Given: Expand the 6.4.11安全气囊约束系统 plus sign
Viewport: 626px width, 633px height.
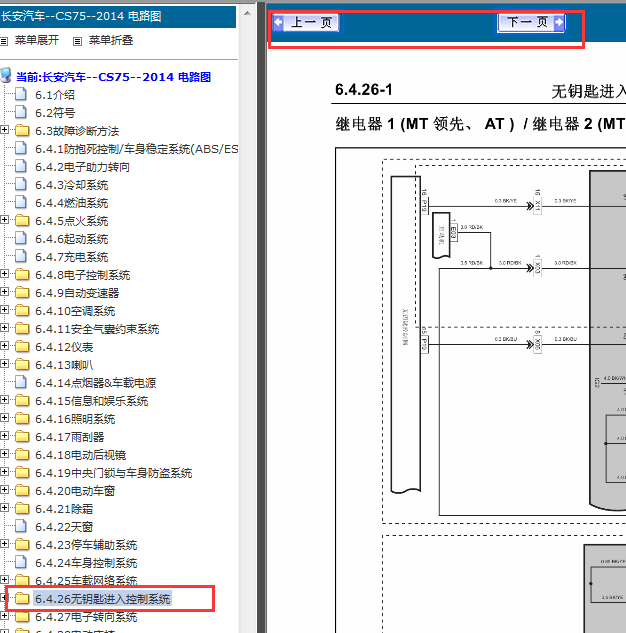Looking at the screenshot, I should click(4, 327).
